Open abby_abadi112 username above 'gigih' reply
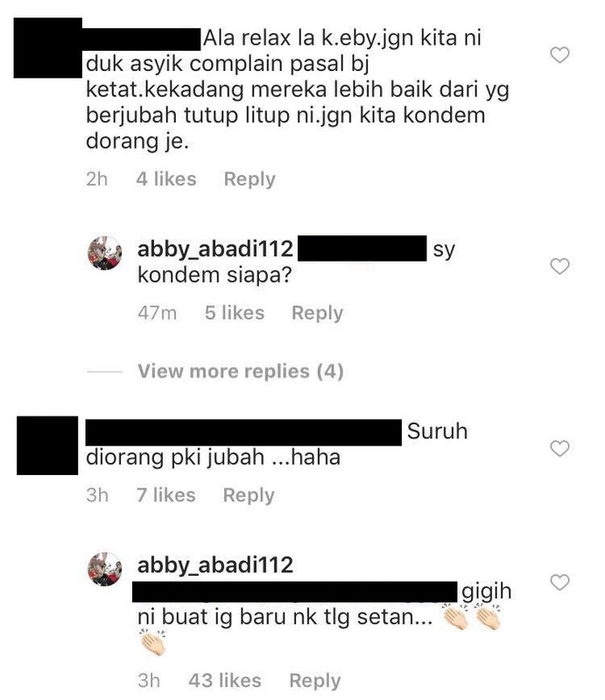Screen dimensions: 605x700 click(215, 565)
